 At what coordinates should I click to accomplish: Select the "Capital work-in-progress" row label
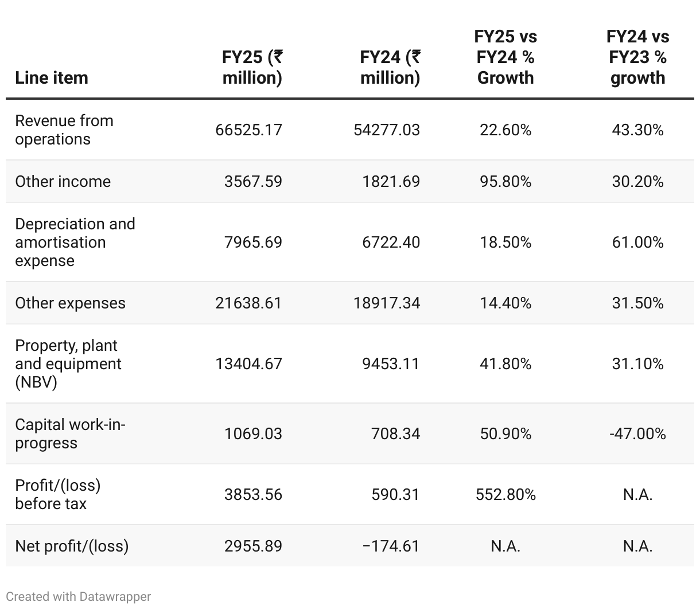point(70,434)
